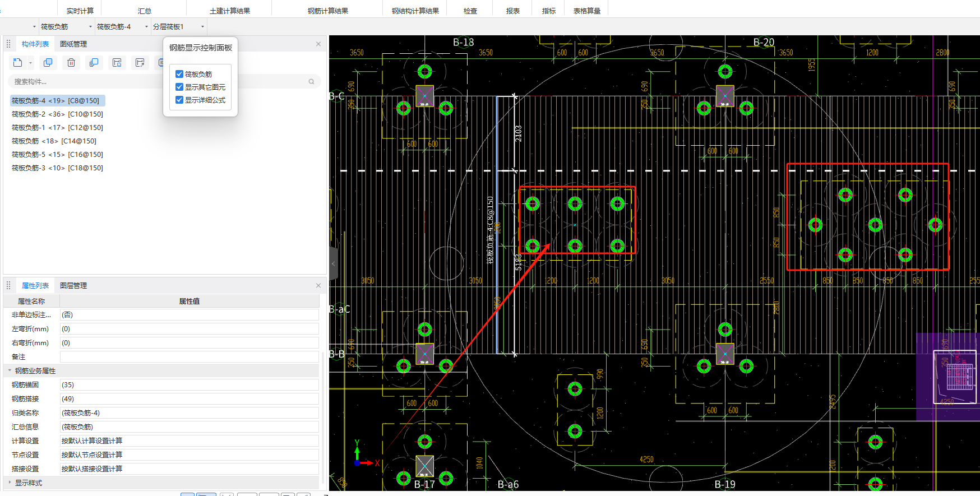This screenshot has height=496, width=980.
Task: Open the 筏板负筋 component type dropdown
Action: point(90,26)
